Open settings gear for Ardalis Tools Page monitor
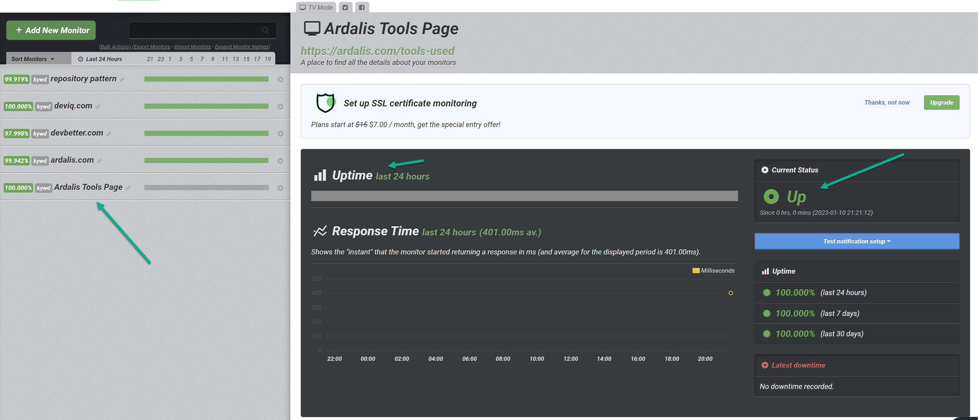The width and height of the screenshot is (980, 420). point(280,188)
